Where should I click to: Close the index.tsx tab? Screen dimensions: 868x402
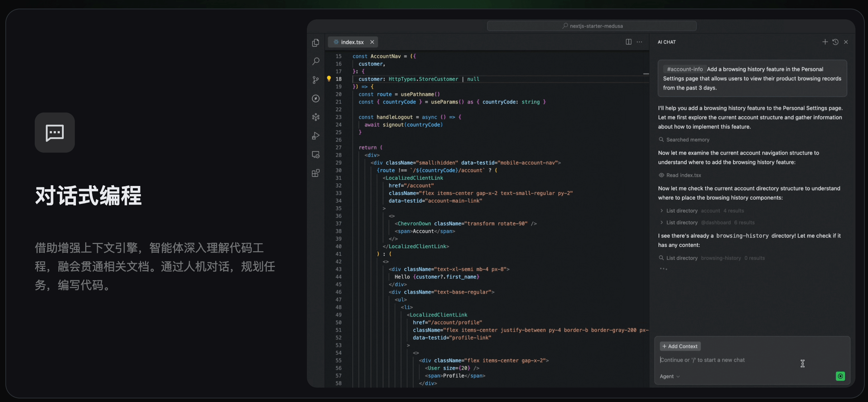pyautogui.click(x=372, y=42)
